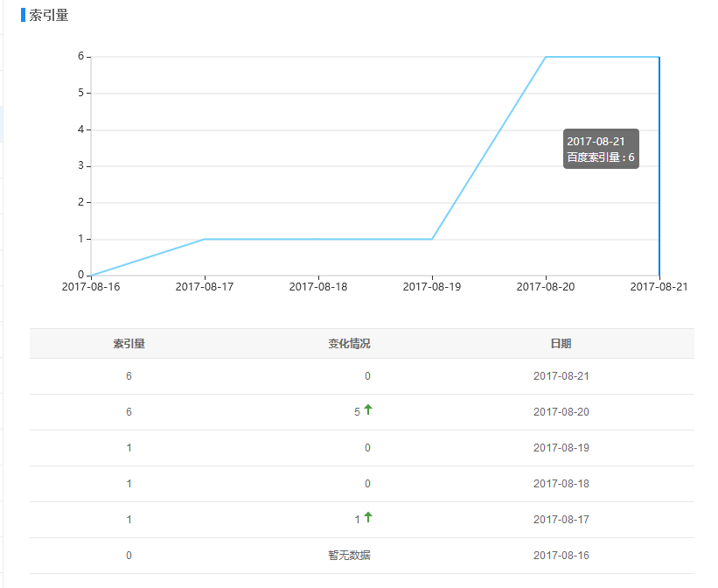The width and height of the screenshot is (718, 588).
Task: Click the y-axis label 6
Action: (81, 56)
